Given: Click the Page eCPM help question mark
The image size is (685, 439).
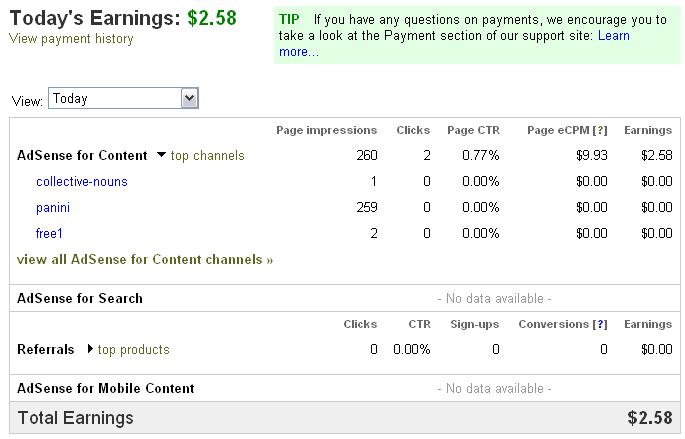Looking at the screenshot, I should (x=600, y=130).
